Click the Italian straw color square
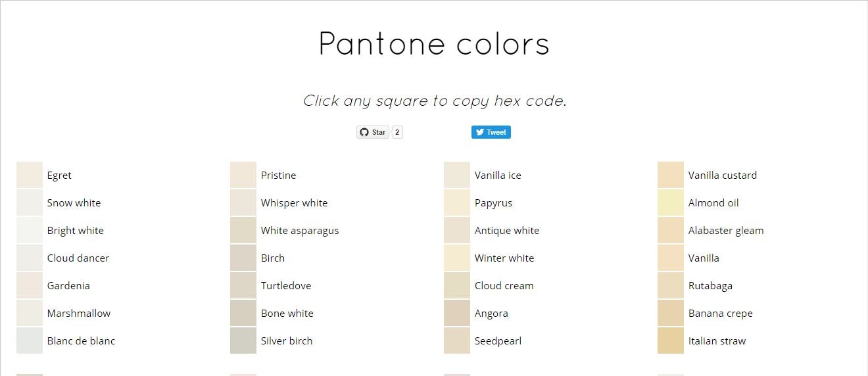Viewport: 868px width, 376px height. pyautogui.click(x=671, y=341)
